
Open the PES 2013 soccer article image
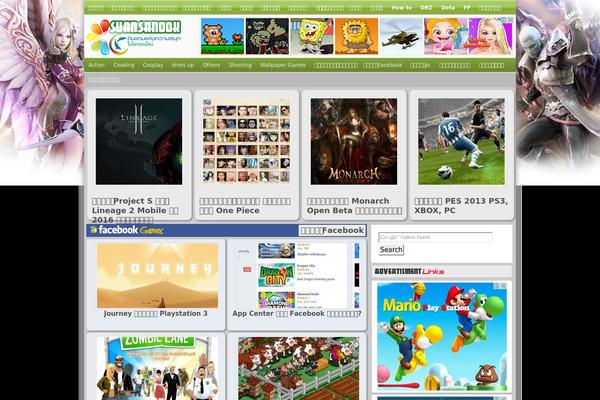[x=461, y=142]
